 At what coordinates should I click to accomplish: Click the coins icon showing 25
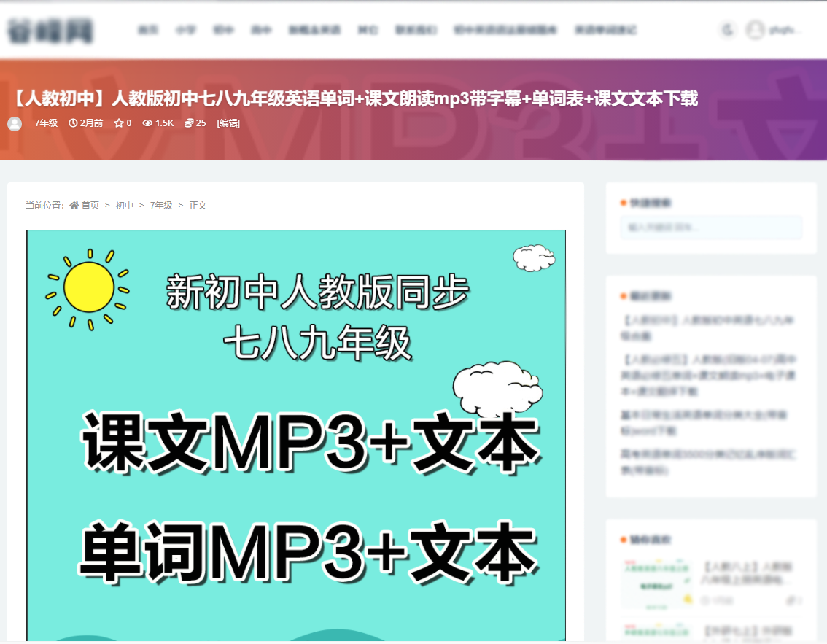coord(189,123)
